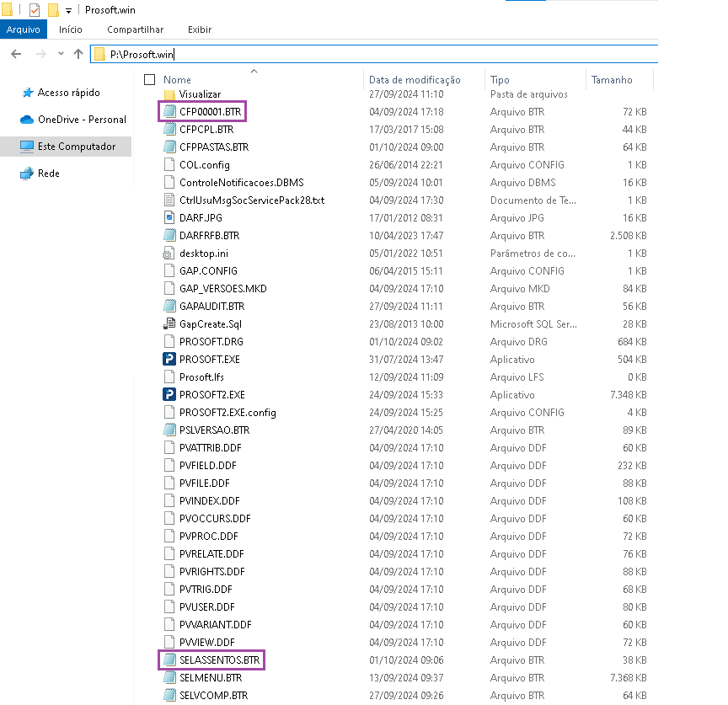Screen dimensions: 728x705
Task: Click the desktop.ini gear icon
Action: (168, 254)
